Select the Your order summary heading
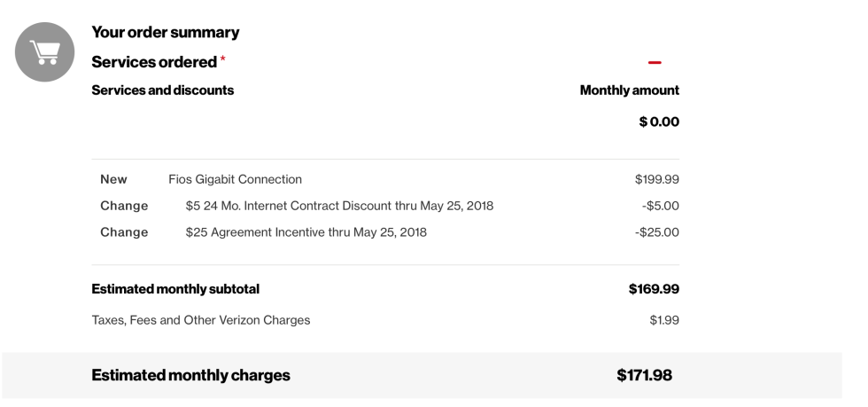 165,32
